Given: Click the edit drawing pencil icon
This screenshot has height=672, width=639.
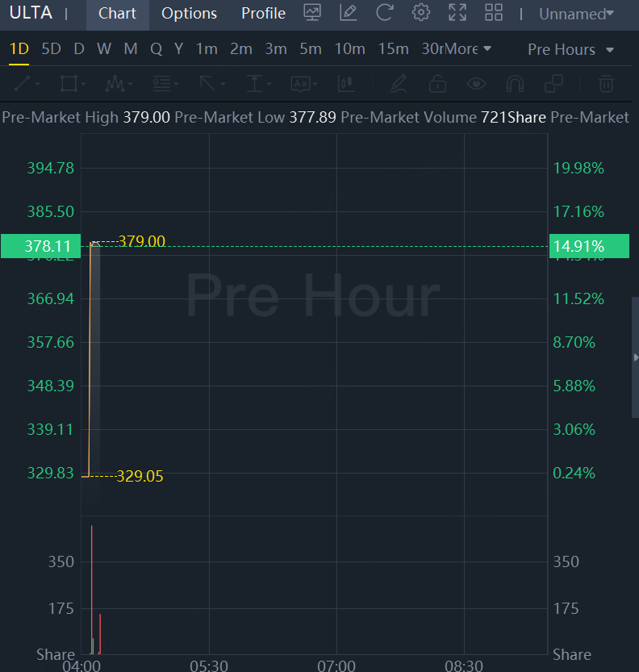Looking at the screenshot, I should pyautogui.click(x=349, y=13).
